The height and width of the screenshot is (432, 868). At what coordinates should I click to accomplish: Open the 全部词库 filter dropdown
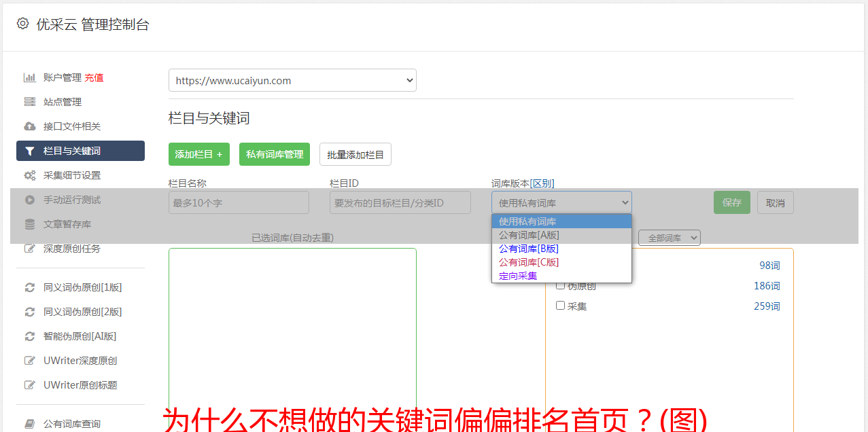pos(670,238)
